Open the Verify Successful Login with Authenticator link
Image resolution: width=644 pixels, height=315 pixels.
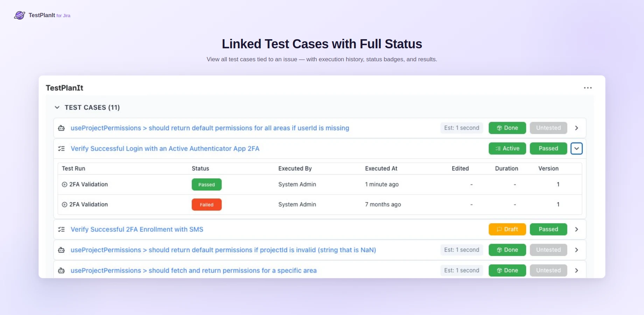165,148
